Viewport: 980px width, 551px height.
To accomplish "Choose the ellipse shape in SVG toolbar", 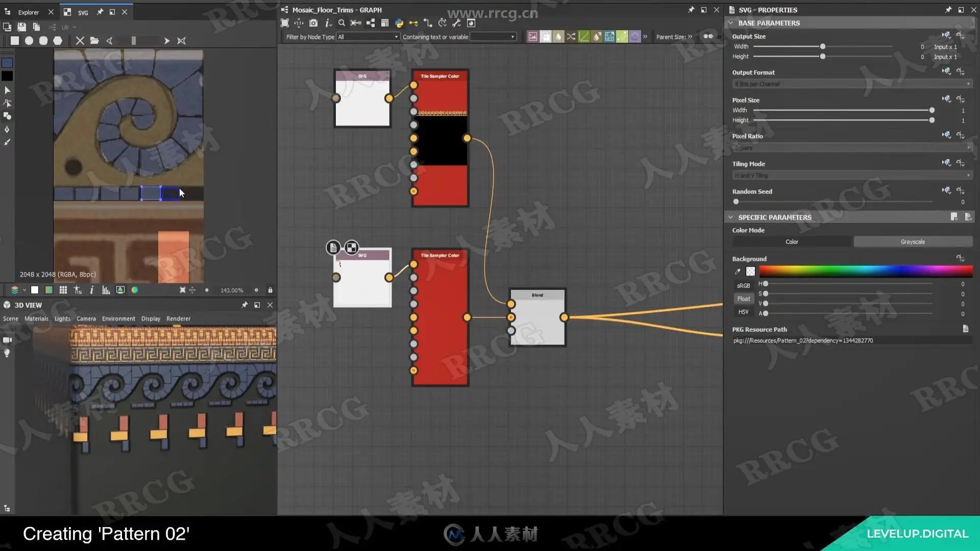I will pyautogui.click(x=29, y=41).
